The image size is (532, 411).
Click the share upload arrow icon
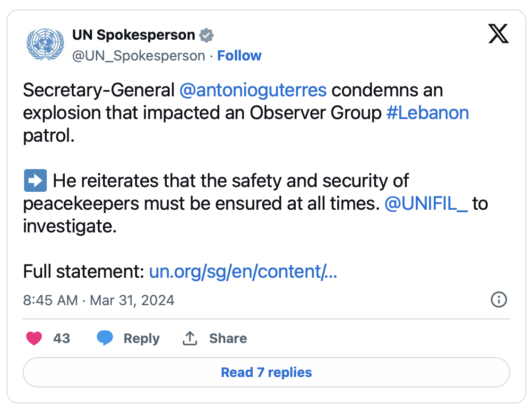click(189, 338)
